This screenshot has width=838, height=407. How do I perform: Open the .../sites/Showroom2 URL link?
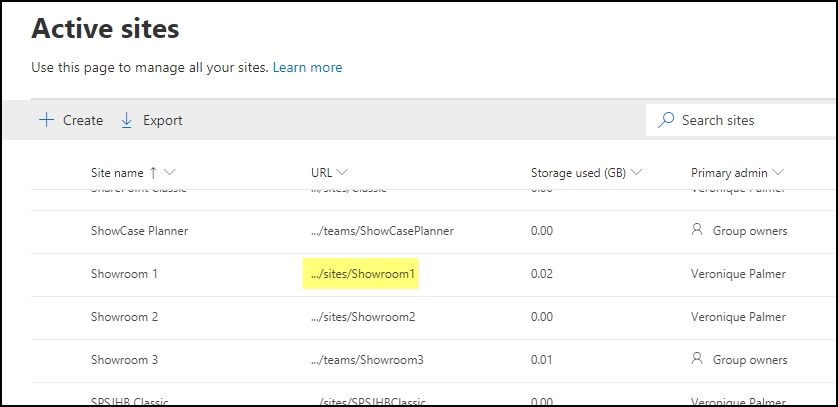362,316
